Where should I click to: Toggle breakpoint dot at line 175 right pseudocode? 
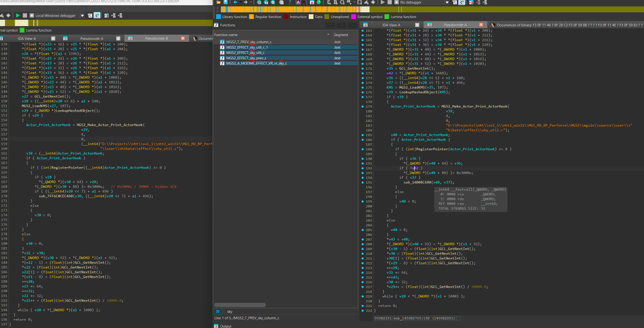click(363, 88)
